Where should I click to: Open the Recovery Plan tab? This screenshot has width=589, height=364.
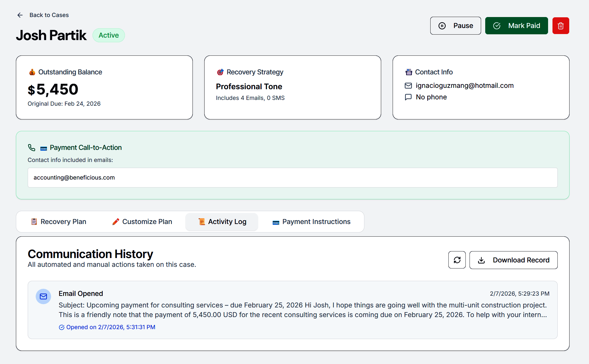pos(59,222)
